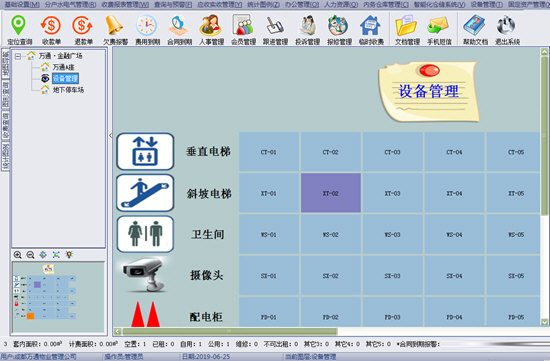The height and width of the screenshot is (361, 550).
Task: Click the horizontal scrollbar thumb under the map
Action: tap(230, 331)
